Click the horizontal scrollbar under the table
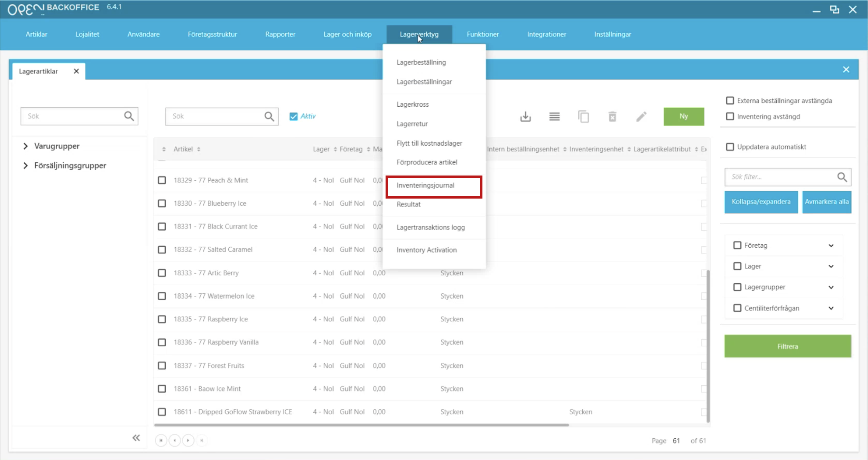868x460 pixels. 362,425
